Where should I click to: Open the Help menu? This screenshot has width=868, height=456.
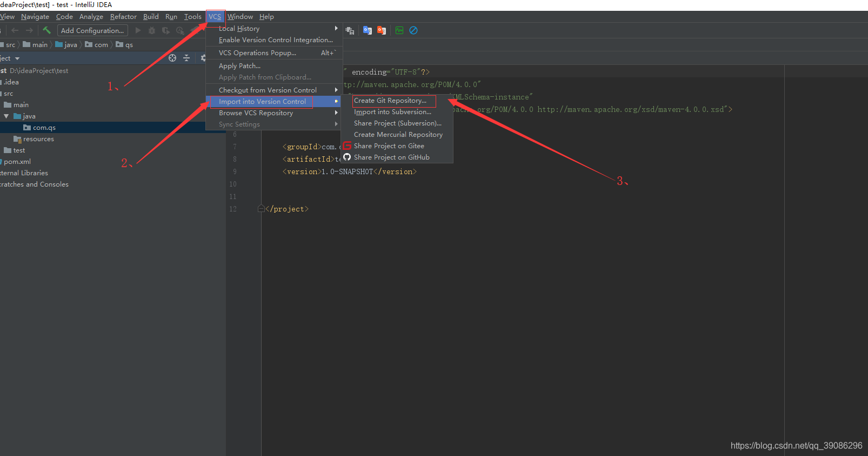pyautogui.click(x=266, y=17)
